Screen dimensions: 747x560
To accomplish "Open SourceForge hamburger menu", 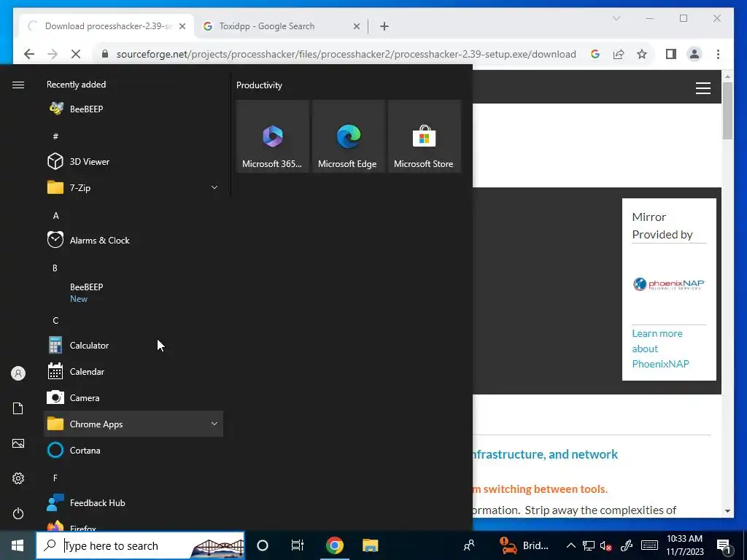I will click(703, 88).
